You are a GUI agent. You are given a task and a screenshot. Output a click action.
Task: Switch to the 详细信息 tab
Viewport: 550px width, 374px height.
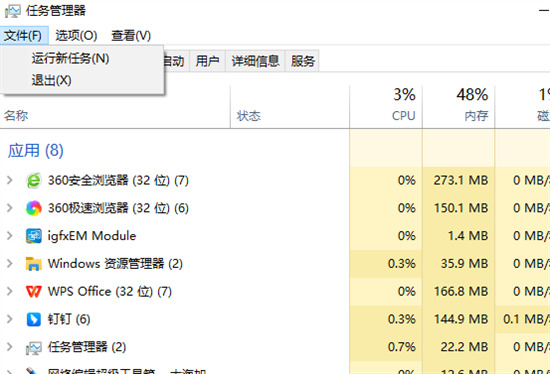pos(255,61)
